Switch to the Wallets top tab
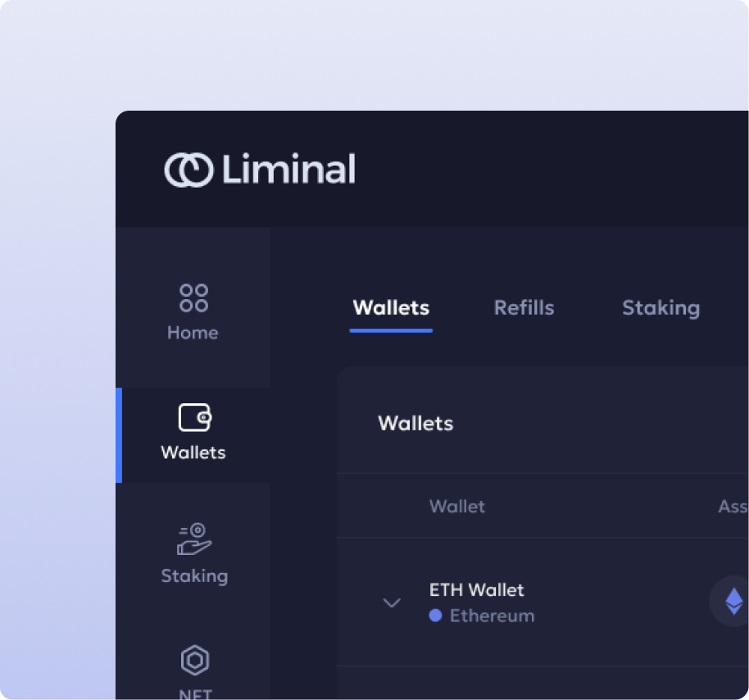 [x=391, y=307]
